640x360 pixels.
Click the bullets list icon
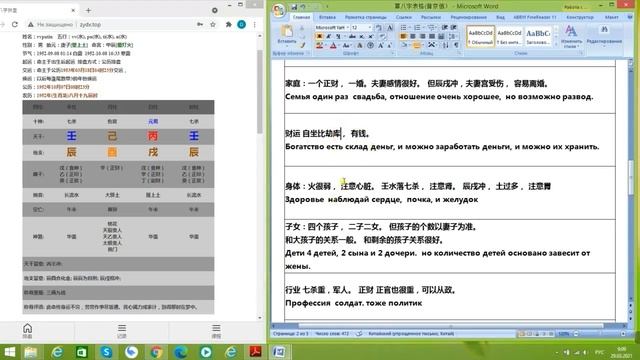403,27
